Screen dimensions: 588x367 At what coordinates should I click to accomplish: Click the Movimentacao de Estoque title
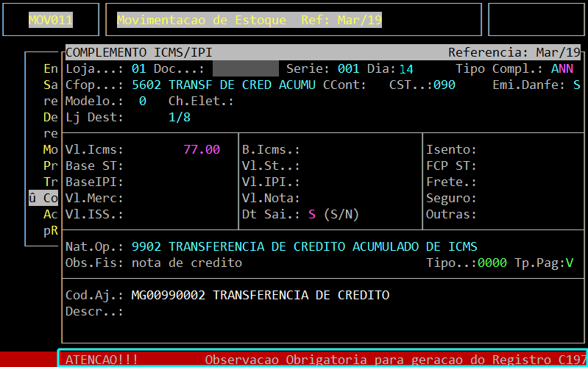click(x=202, y=20)
